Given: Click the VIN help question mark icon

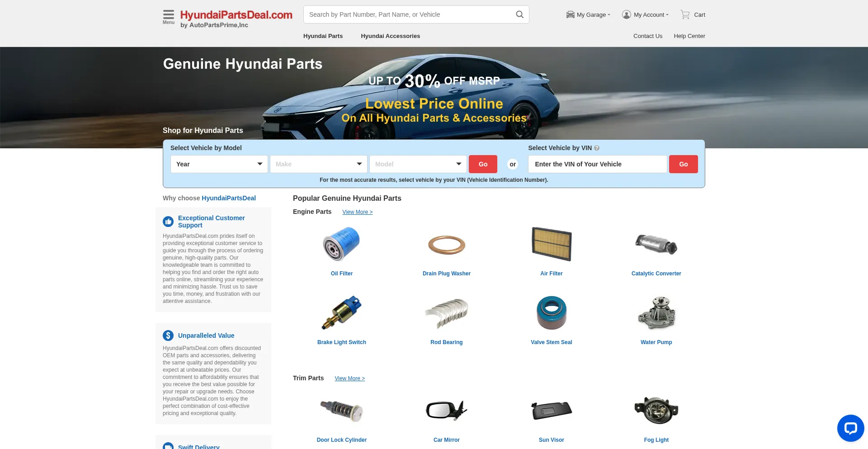Looking at the screenshot, I should coord(596,148).
